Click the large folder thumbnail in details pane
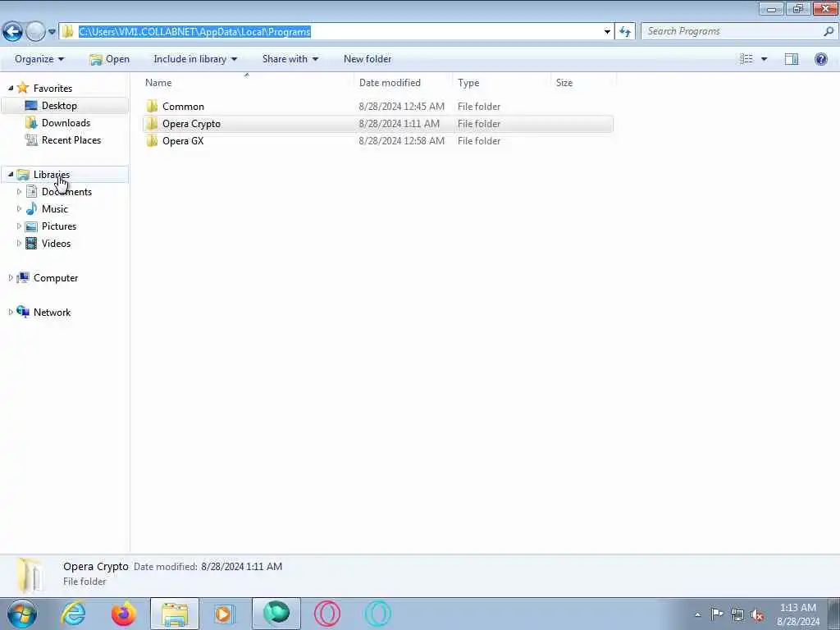 point(30,575)
